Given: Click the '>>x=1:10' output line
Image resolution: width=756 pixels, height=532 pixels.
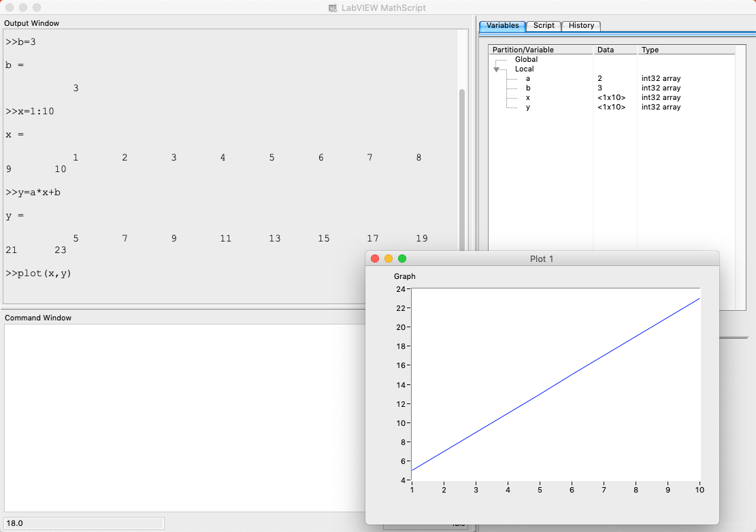Looking at the screenshot, I should (30, 112).
